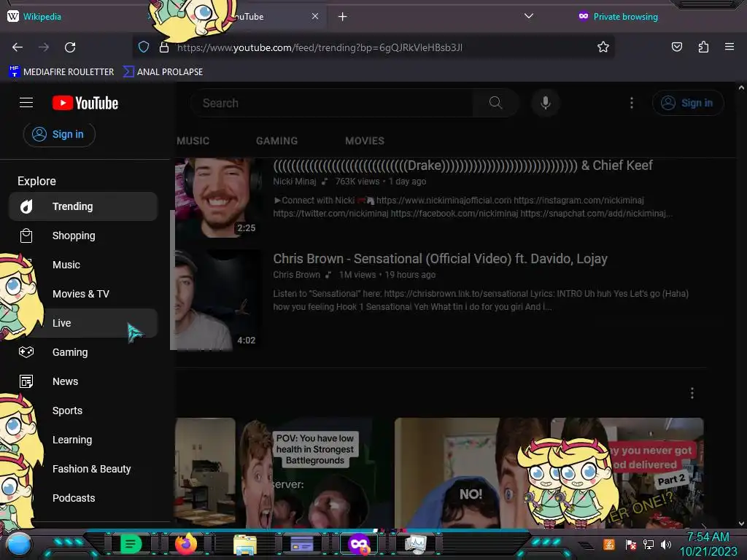The width and height of the screenshot is (747, 560).
Task: Open Nicki Minaj channel link
Action: pos(295,182)
